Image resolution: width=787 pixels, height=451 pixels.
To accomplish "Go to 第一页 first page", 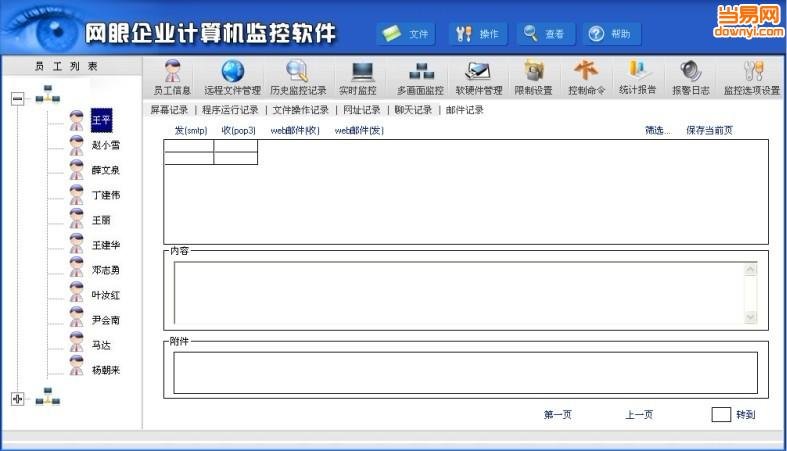I will (558, 414).
